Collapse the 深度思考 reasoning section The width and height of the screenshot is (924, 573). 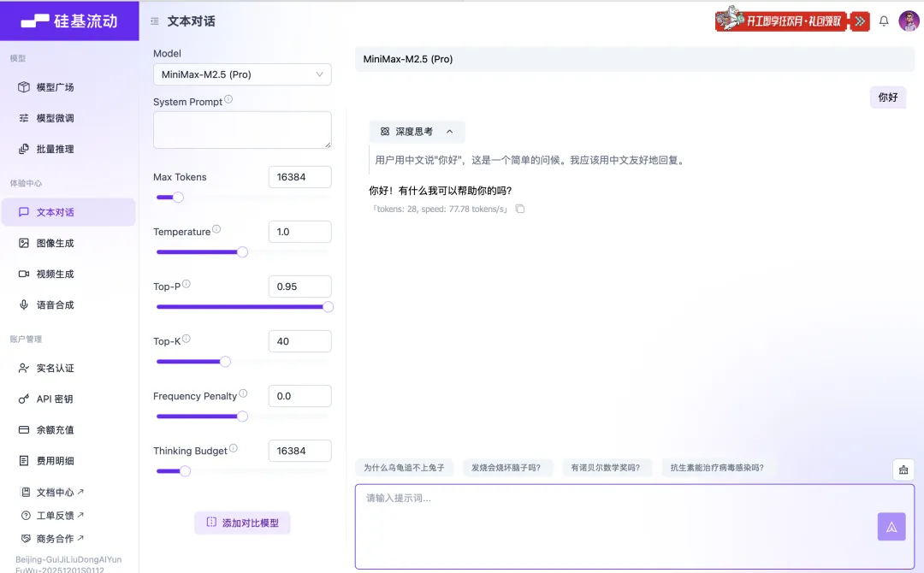point(418,132)
